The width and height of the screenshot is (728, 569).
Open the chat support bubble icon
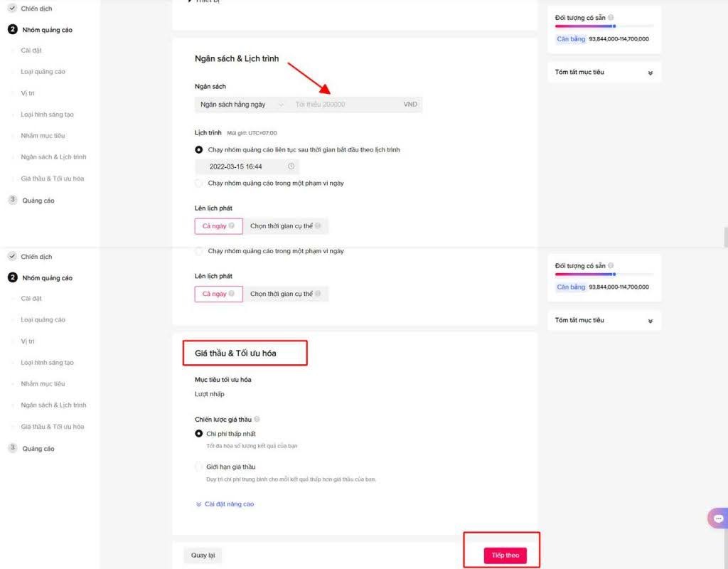click(x=718, y=518)
